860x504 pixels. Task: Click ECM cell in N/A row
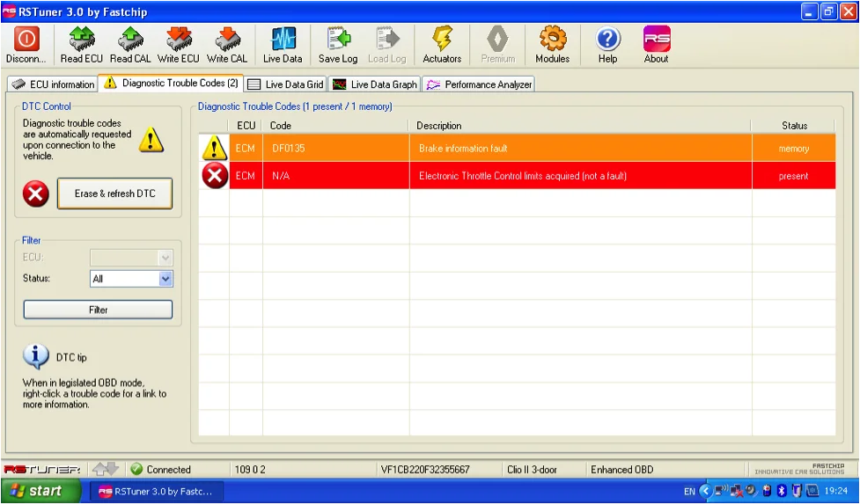(x=246, y=176)
